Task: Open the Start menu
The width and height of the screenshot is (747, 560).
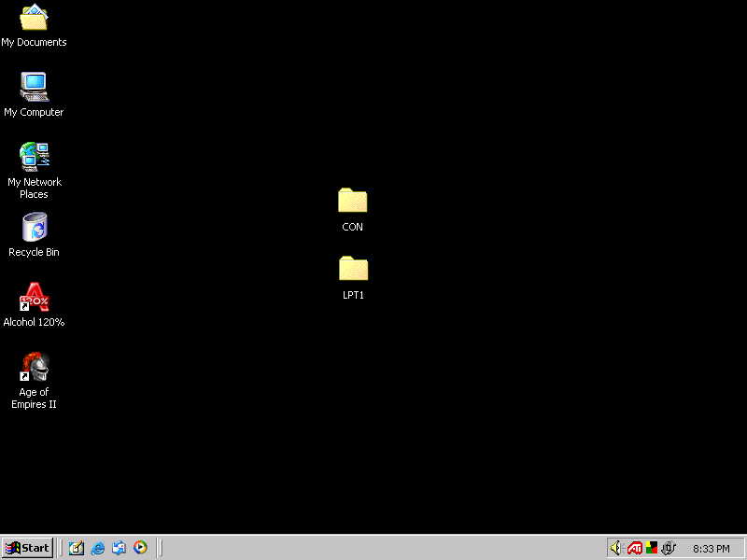Action: (27, 548)
